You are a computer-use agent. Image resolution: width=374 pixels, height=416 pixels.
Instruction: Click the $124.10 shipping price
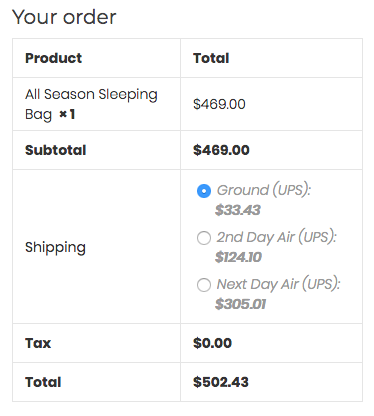pyautogui.click(x=238, y=257)
